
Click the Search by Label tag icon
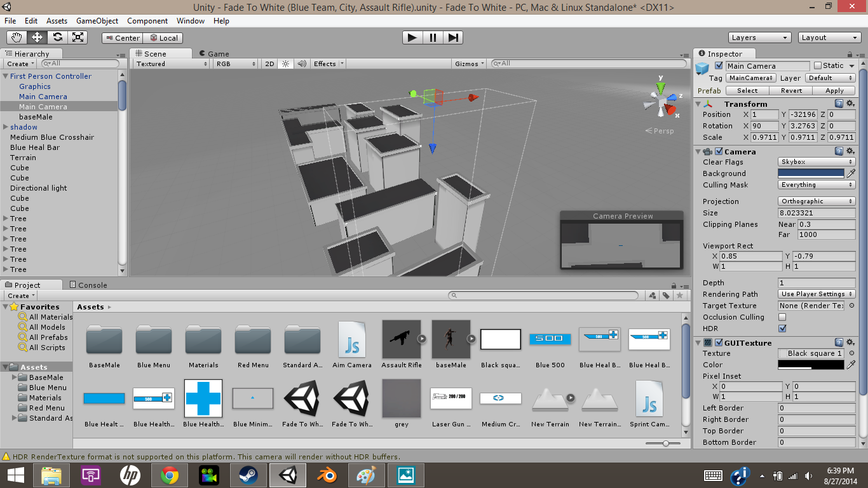[666, 295]
